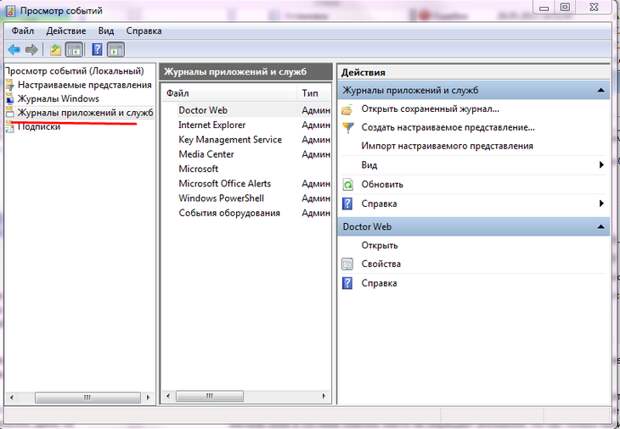The height and width of the screenshot is (429, 620).
Task: Click Создать настраиваемое представление... action
Action: (448, 128)
